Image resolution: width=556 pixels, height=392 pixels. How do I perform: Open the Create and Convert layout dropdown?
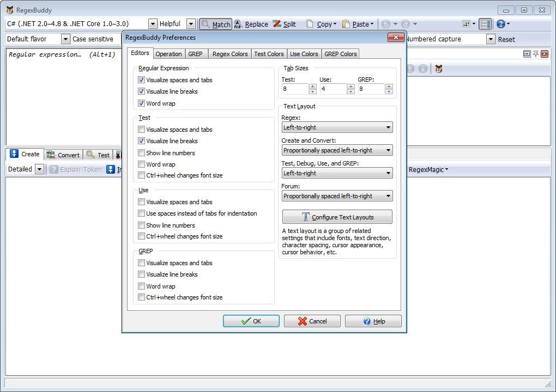tap(337, 150)
